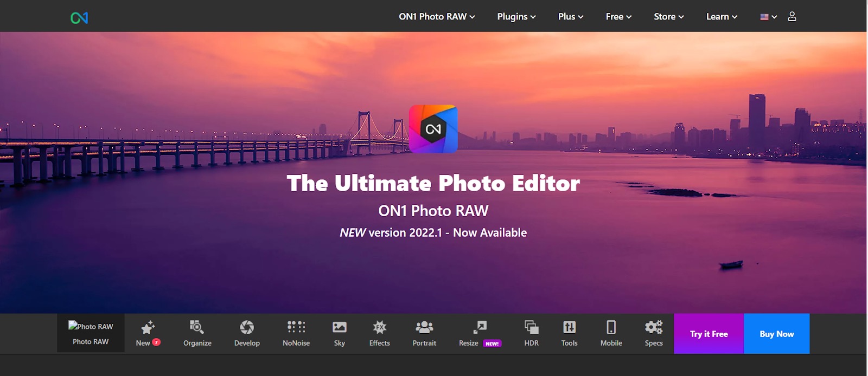868x376 pixels.
Task: Select the Photo RAW tab label
Action: pos(91,342)
